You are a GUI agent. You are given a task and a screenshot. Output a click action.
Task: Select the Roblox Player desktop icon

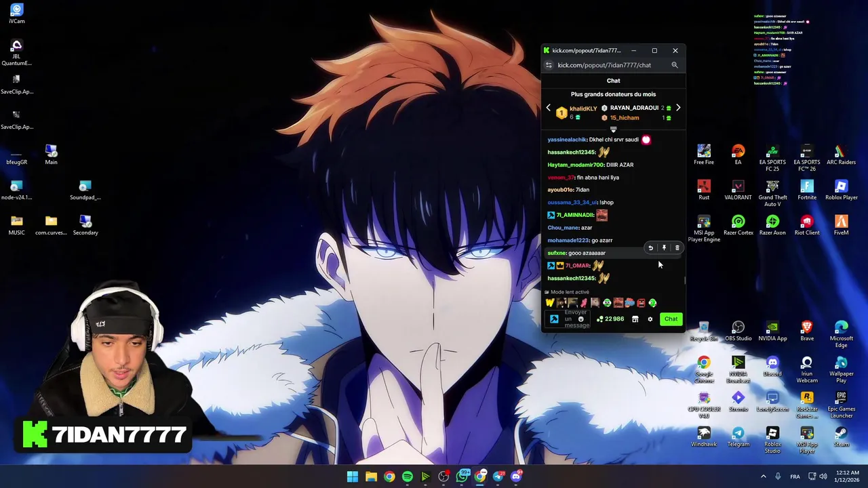(x=842, y=190)
